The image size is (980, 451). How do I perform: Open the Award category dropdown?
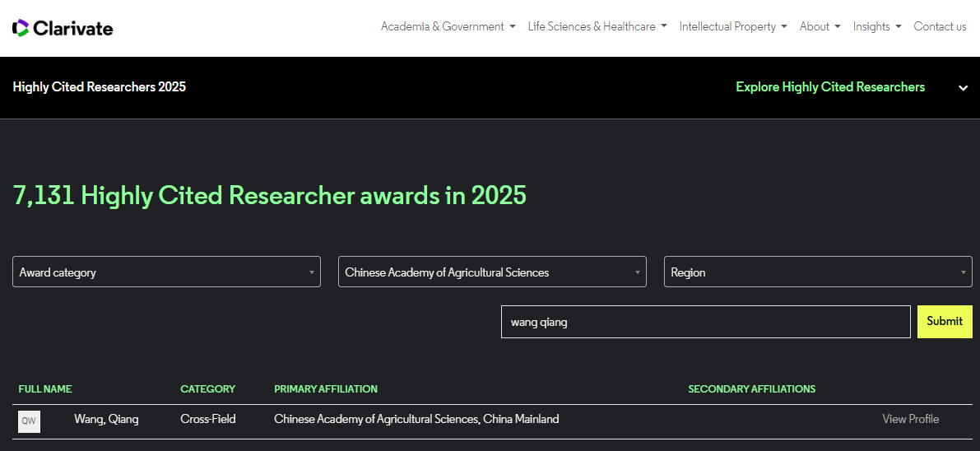click(x=166, y=272)
